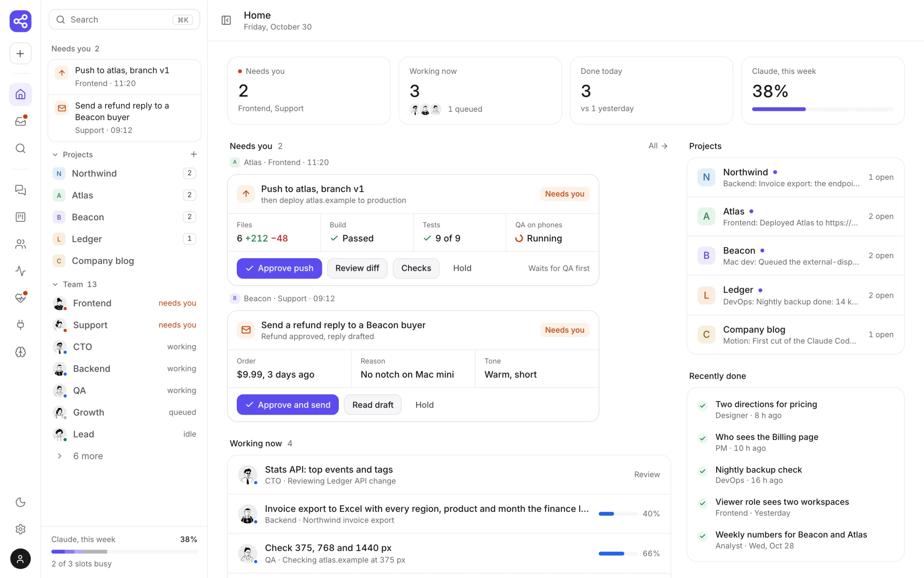Open Northwind card in Projects panel
924x578 pixels.
click(795, 177)
